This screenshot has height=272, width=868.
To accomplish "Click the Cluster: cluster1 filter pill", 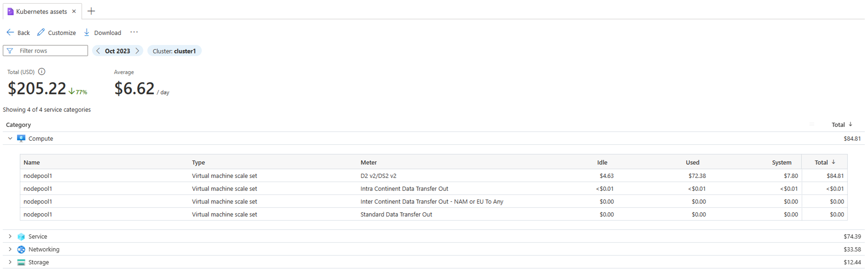I will click(174, 51).
